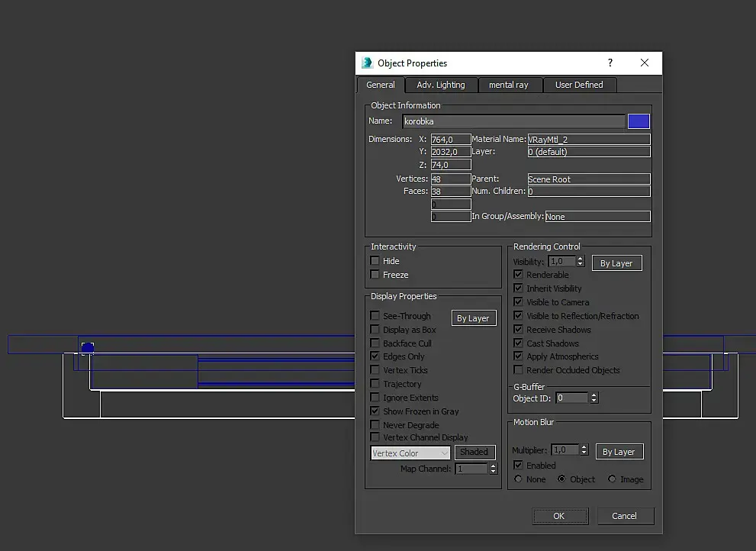Adjust Visibility spinner arrows
Image resolution: width=756 pixels, height=551 pixels.
click(x=581, y=261)
